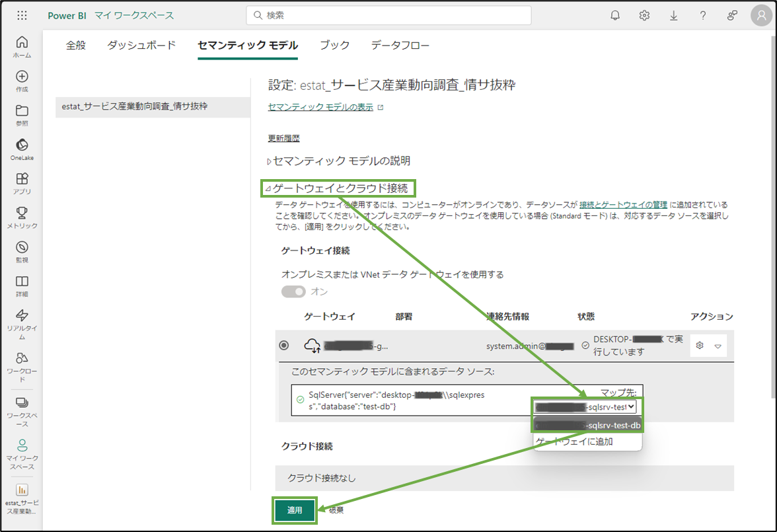Open Workloads (ワークロード) in sidebar
The width and height of the screenshot is (777, 532).
pos(22,367)
